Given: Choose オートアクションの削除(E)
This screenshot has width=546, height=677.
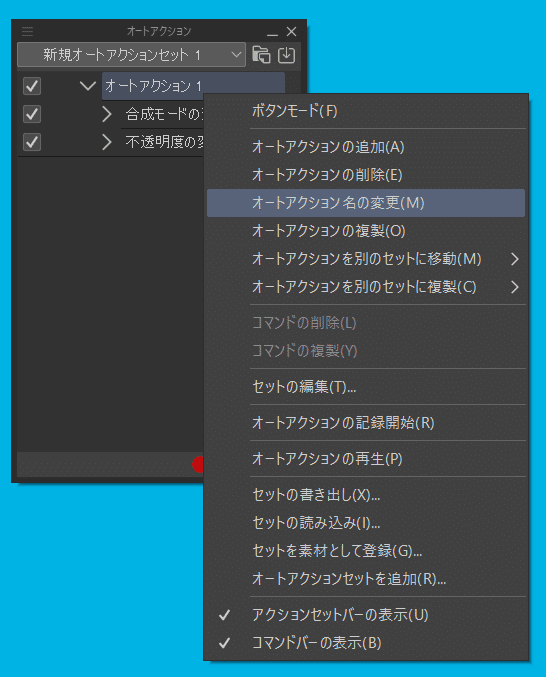Looking at the screenshot, I should click(x=366, y=175).
